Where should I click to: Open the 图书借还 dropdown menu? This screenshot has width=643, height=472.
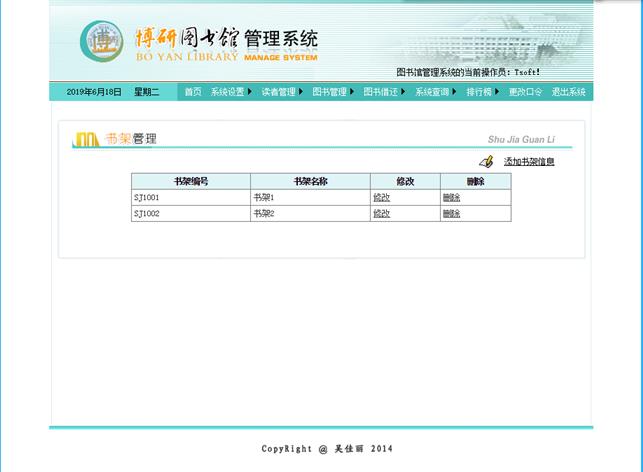(x=382, y=92)
